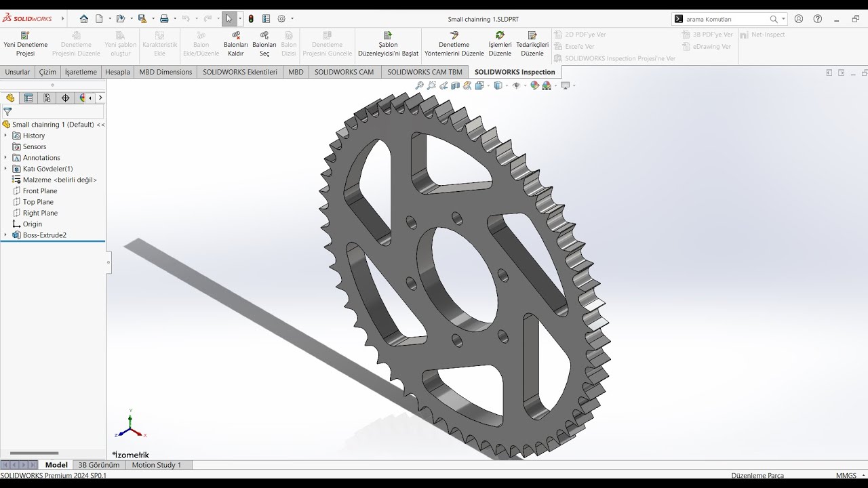Select Origin in the feature tree
This screenshot has width=868, height=488.
(33, 224)
